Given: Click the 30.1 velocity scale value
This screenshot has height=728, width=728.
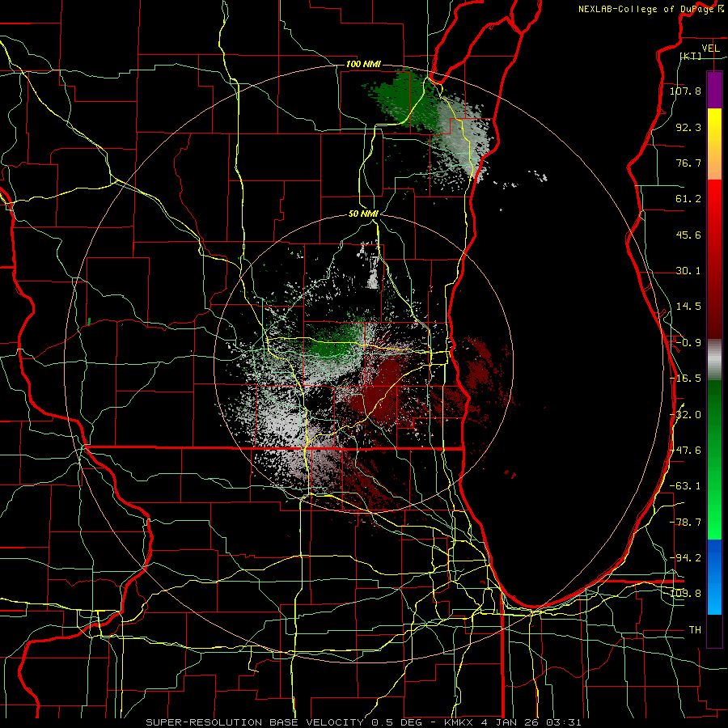Looking at the screenshot, I should 688,271.
